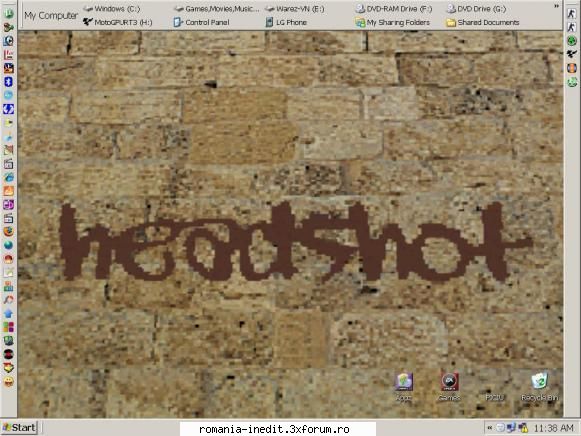
Task: Open DVD-RAM Drive (F:) from toolbar
Action: [394, 9]
